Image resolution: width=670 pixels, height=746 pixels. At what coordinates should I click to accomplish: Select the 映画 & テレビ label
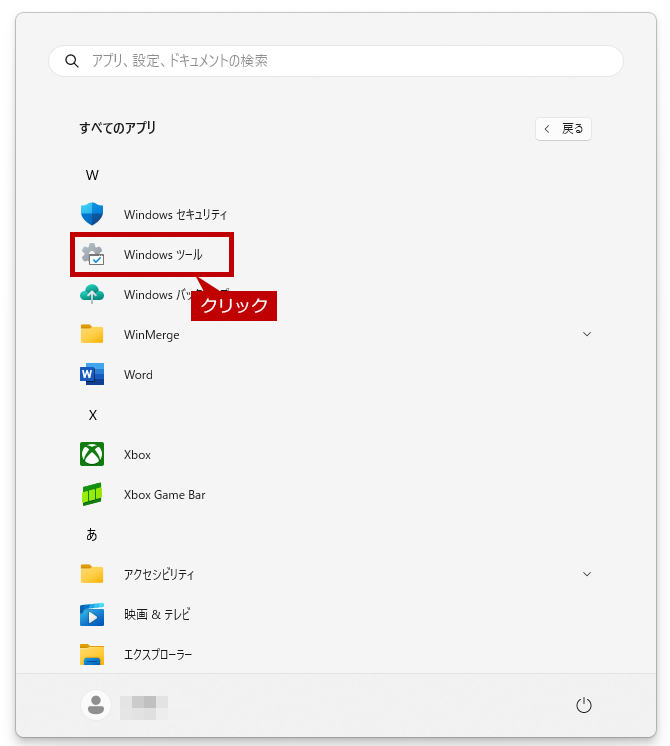click(x=157, y=615)
